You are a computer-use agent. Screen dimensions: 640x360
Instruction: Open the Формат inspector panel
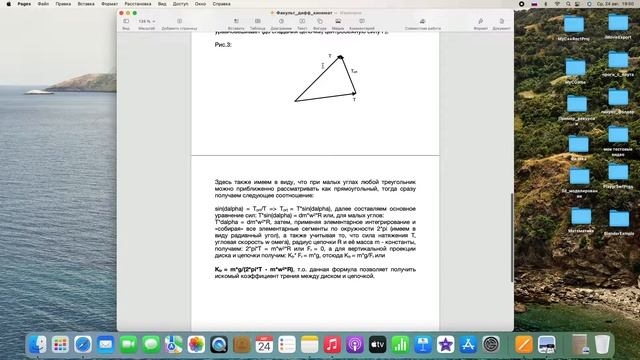pyautogui.click(x=480, y=21)
